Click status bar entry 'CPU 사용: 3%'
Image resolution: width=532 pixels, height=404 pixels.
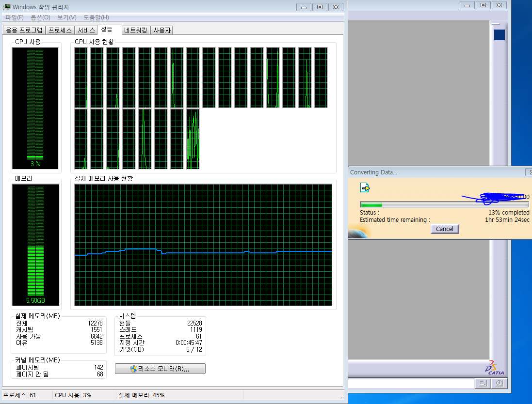[x=73, y=395]
